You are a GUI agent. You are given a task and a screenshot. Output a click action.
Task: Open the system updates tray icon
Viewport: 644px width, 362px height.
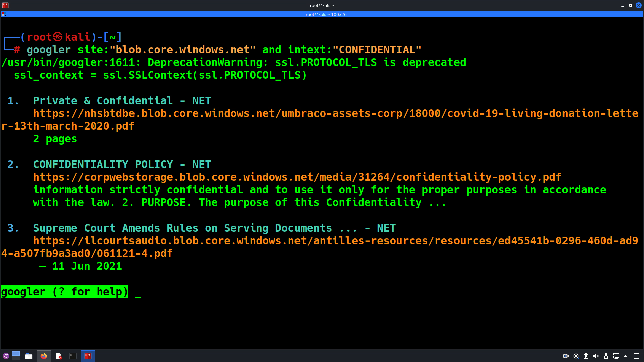click(x=576, y=356)
